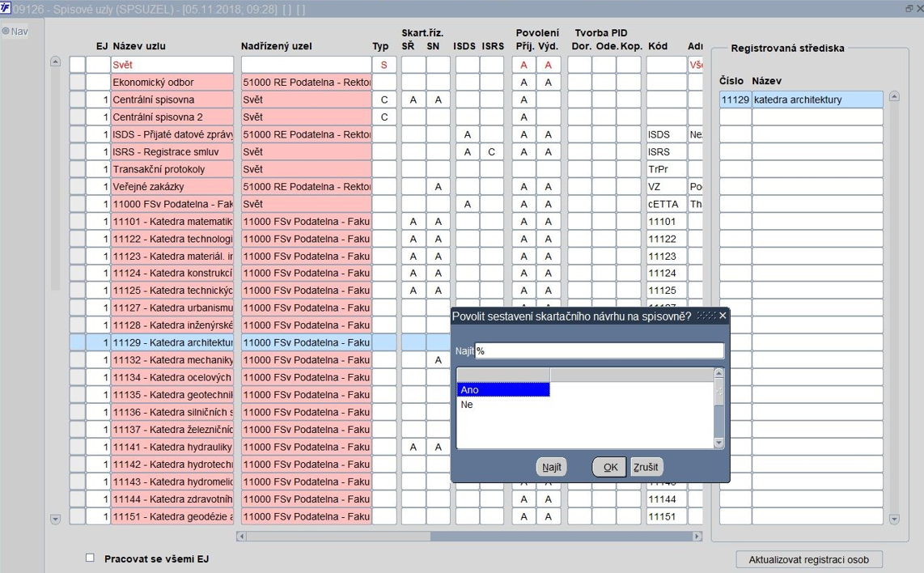
Task: Click the up arrow above the uzly list
Action: pos(55,62)
